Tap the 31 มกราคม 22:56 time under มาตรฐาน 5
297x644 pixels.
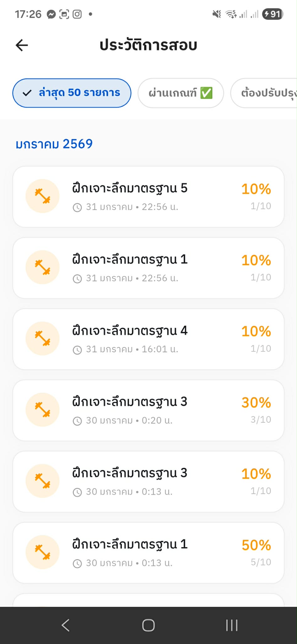(132, 207)
